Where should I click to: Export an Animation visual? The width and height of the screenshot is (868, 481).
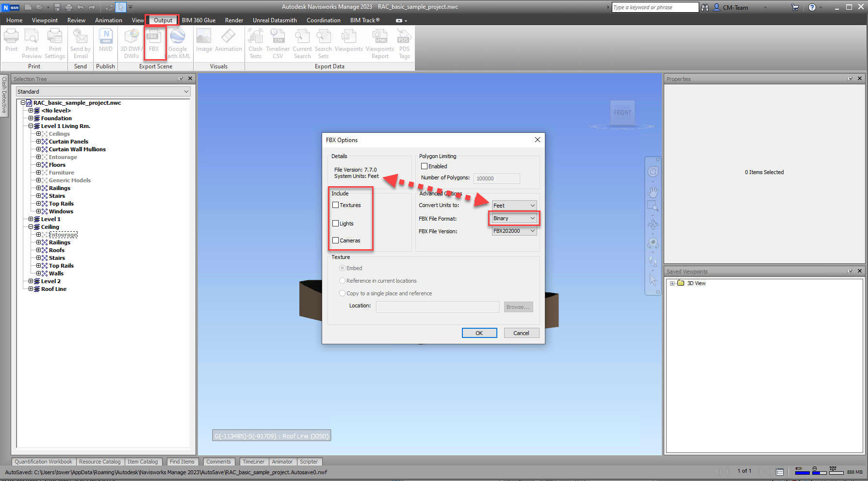[229, 40]
